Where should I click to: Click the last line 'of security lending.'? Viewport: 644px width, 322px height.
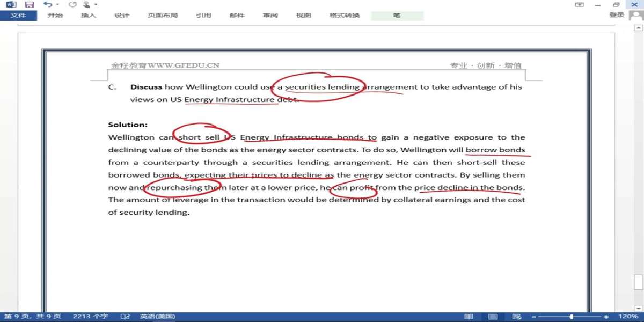[x=149, y=213]
